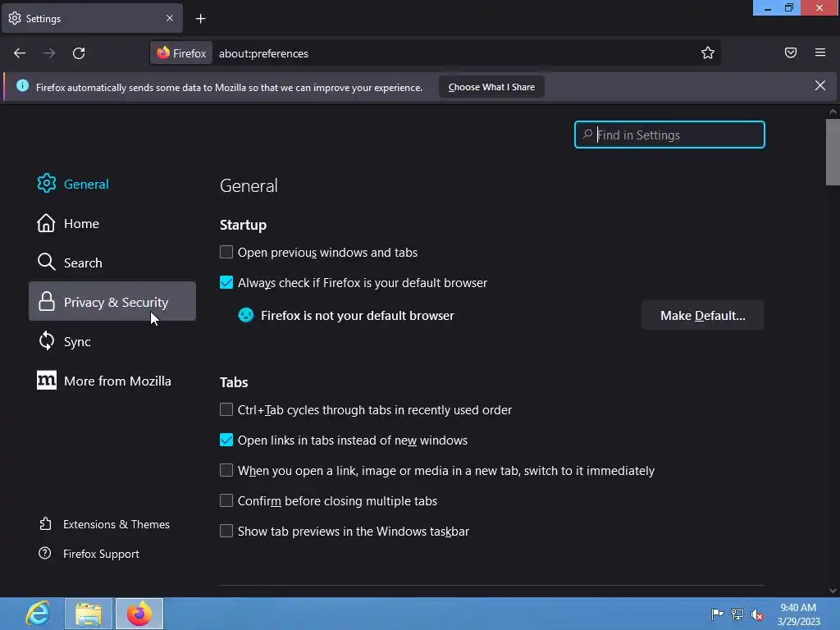
Task: Open the General settings category
Action: [x=112, y=184]
